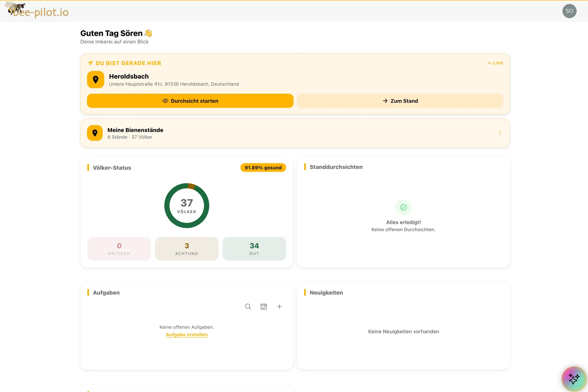Click the LIVE status indicator
Screen dimensions: 588x392
(x=496, y=63)
